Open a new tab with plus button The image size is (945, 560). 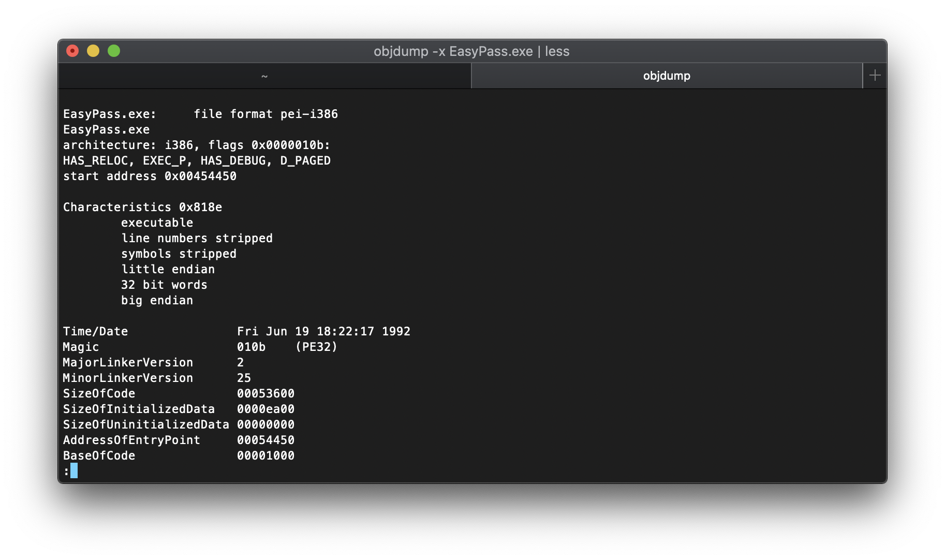[x=875, y=76]
